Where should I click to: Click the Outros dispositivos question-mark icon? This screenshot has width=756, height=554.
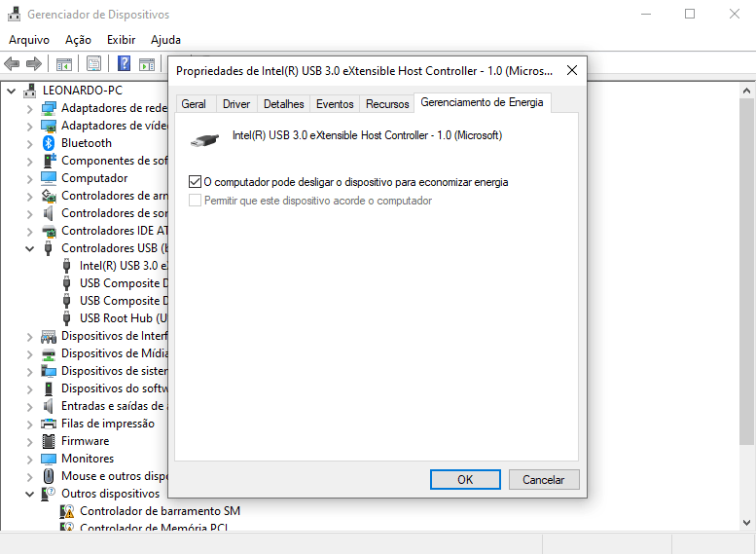click(x=49, y=494)
